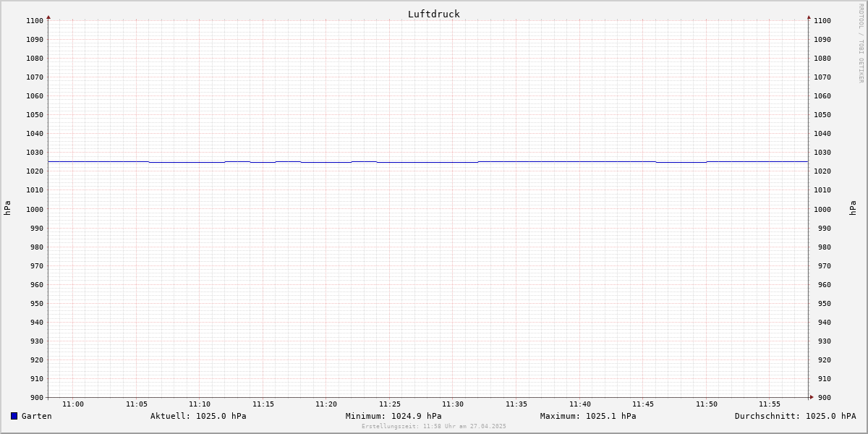Screen dimensions: 868x434
Task: Click the 1090 label on right axis
Action: [x=822, y=39]
